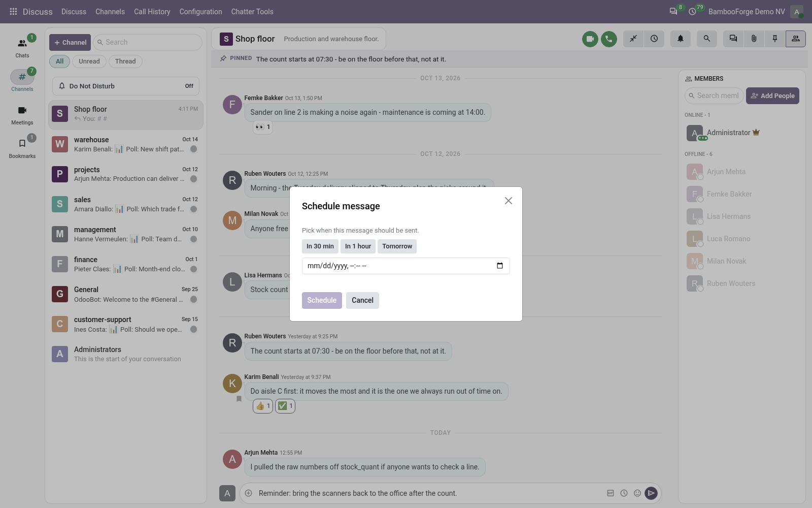Open the Bookmarks sidebar section
812x508 pixels.
coord(22,147)
